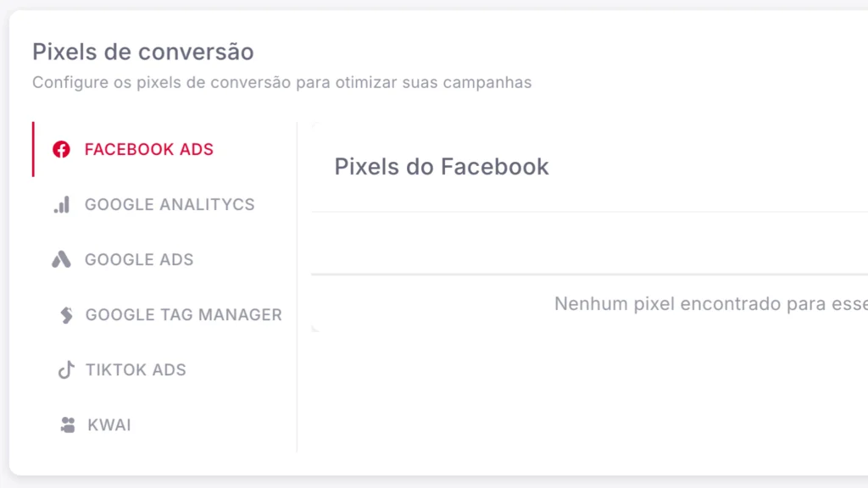
Task: Switch to the KWAI tab
Action: coord(109,425)
